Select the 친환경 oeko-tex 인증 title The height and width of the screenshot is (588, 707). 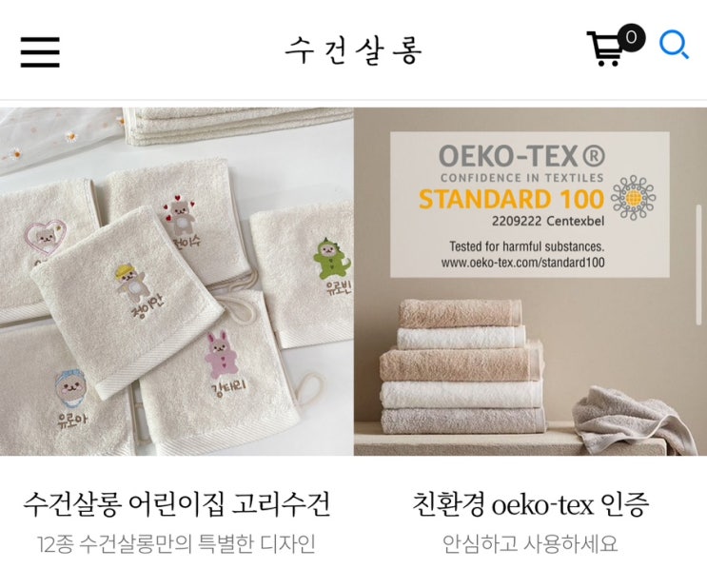click(x=530, y=504)
